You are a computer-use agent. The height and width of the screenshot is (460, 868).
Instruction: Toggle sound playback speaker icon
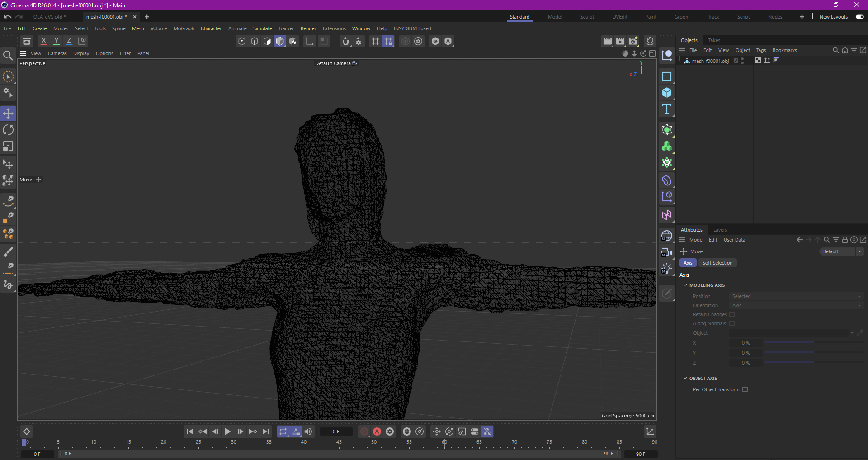308,432
